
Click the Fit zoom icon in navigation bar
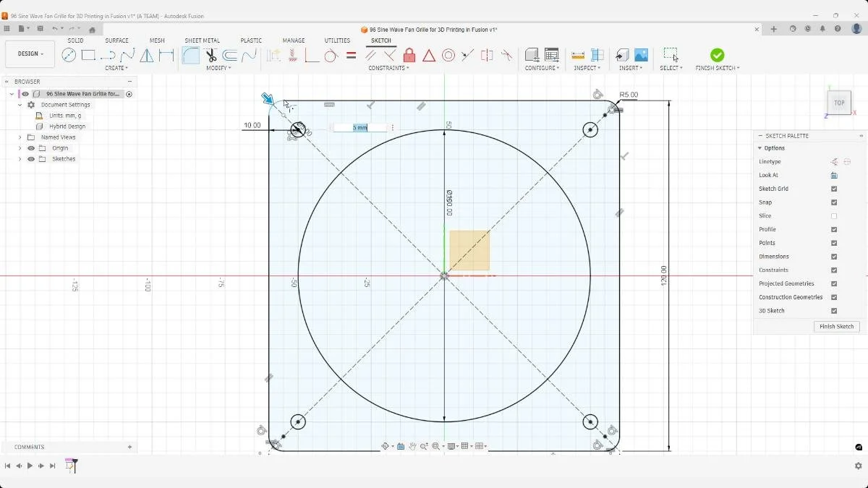point(435,446)
